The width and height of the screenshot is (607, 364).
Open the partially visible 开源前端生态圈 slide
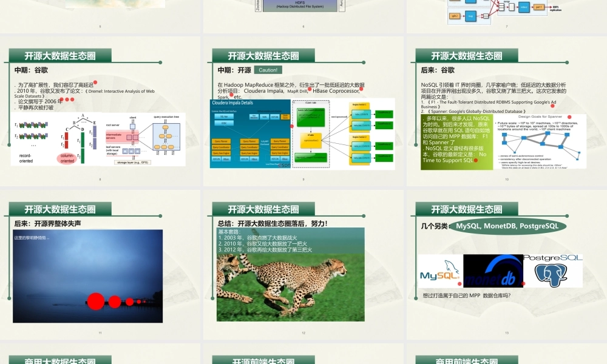pos(303,354)
